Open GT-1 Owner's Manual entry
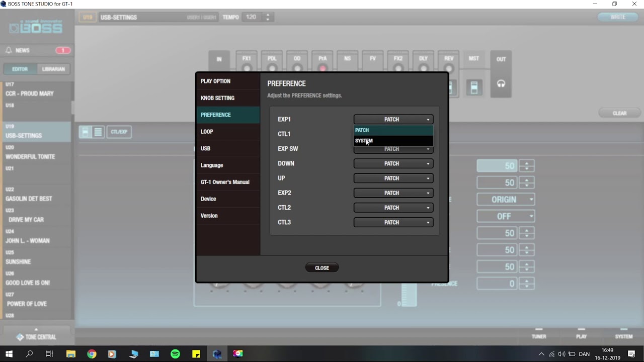The image size is (644, 362). 228,182
